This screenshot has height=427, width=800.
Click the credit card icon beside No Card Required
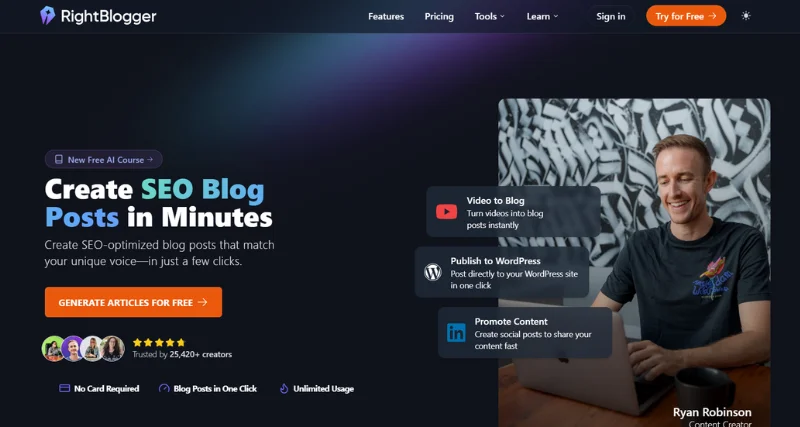tap(65, 388)
